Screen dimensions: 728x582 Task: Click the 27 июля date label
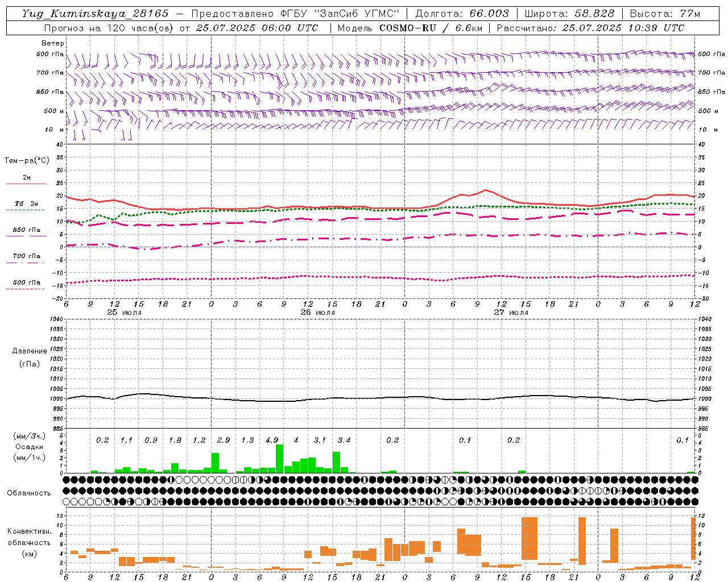pyautogui.click(x=511, y=313)
